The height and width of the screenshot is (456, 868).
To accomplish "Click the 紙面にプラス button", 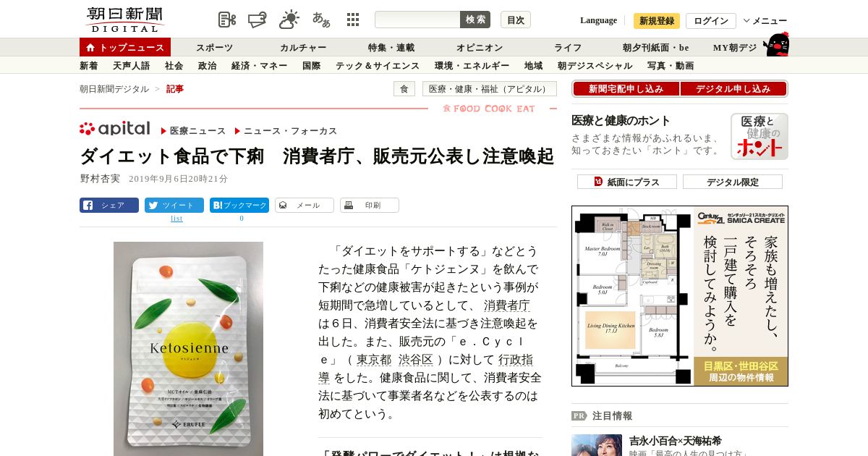I will (x=627, y=182).
